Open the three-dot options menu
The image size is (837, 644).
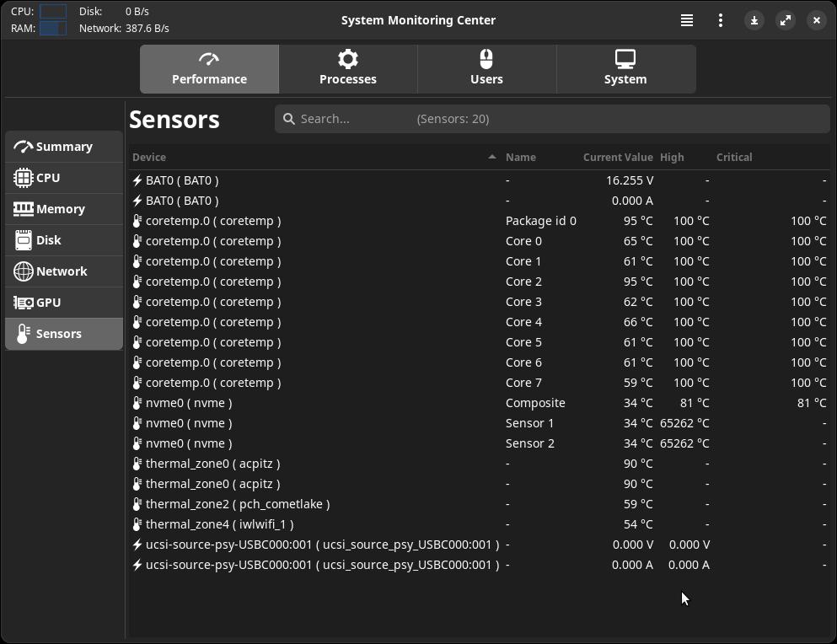pyautogui.click(x=721, y=20)
